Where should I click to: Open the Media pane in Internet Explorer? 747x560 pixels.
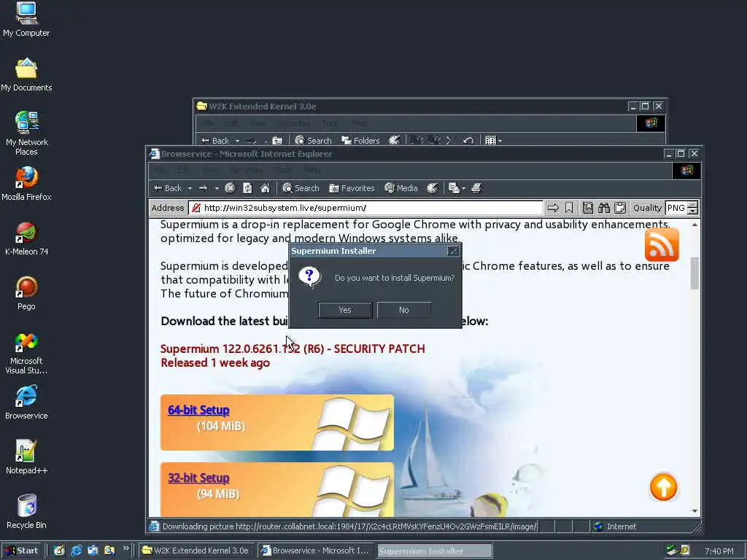pyautogui.click(x=400, y=188)
